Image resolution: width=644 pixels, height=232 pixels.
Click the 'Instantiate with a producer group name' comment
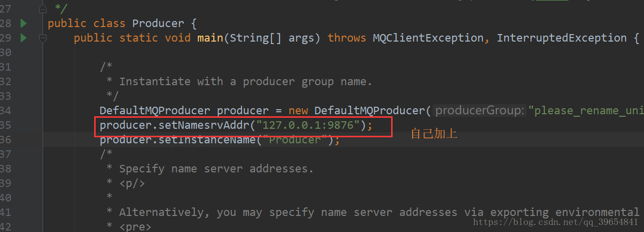click(x=245, y=81)
